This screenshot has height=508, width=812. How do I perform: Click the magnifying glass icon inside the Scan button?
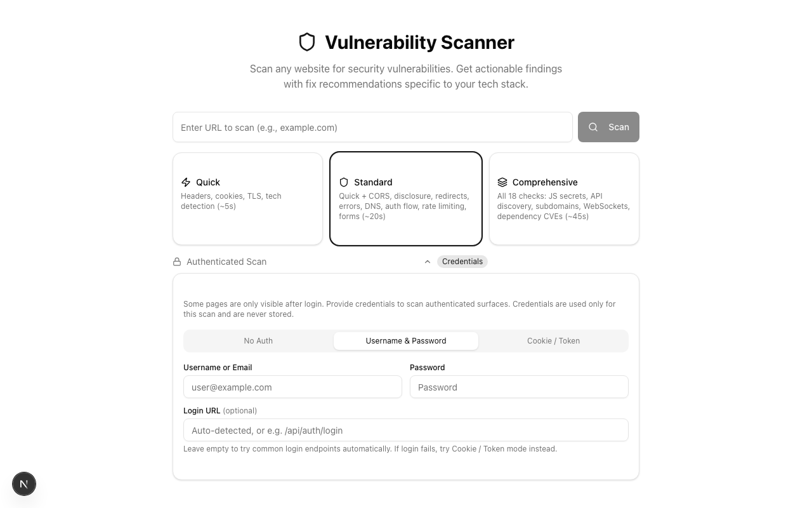pos(593,127)
